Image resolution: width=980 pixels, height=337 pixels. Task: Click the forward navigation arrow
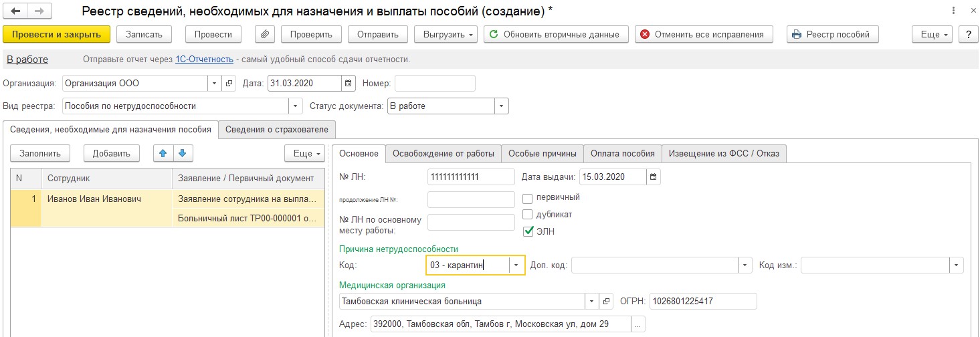[x=39, y=11]
